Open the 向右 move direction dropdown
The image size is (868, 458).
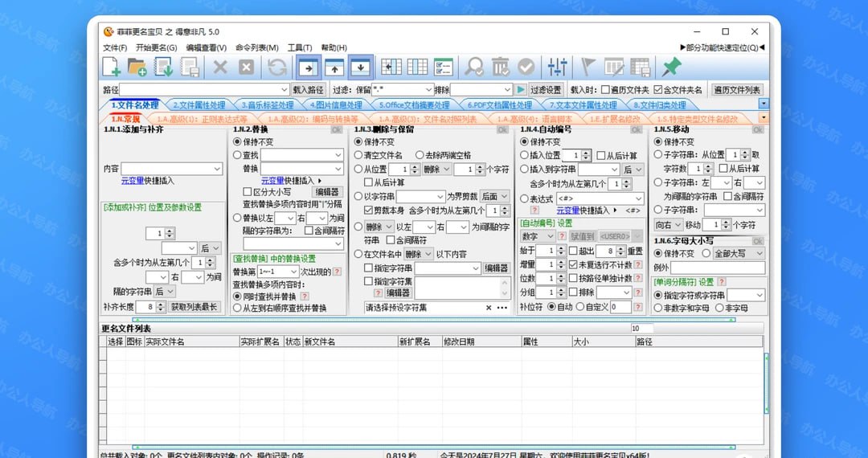pos(668,225)
